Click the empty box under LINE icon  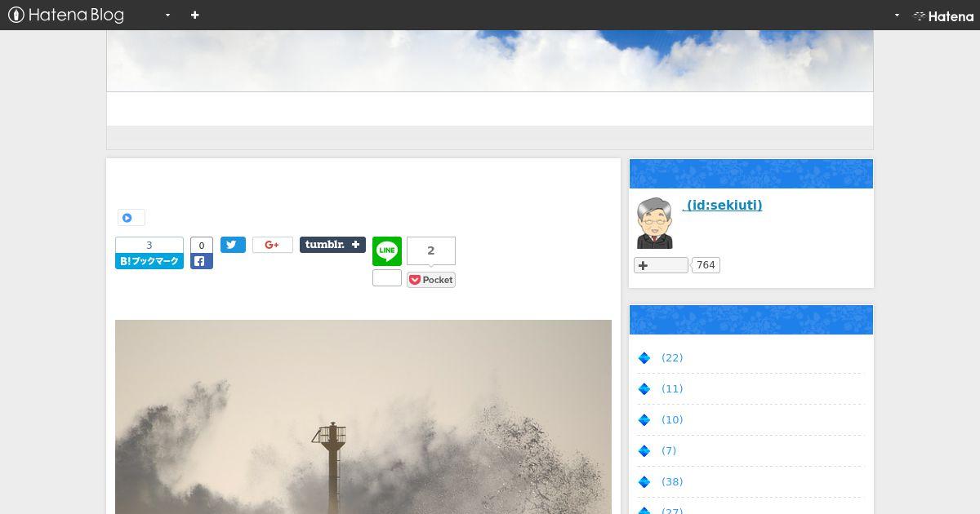[387, 278]
